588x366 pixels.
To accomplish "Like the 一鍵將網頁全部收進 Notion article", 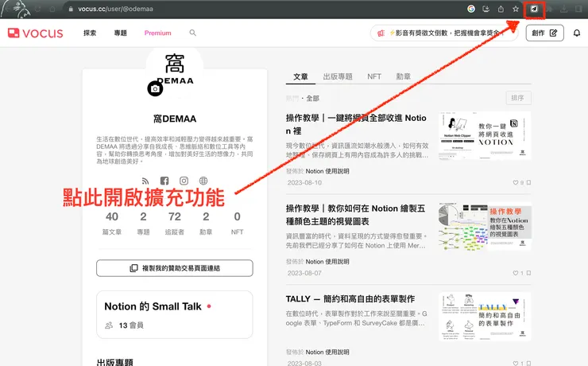I will click(x=516, y=182).
